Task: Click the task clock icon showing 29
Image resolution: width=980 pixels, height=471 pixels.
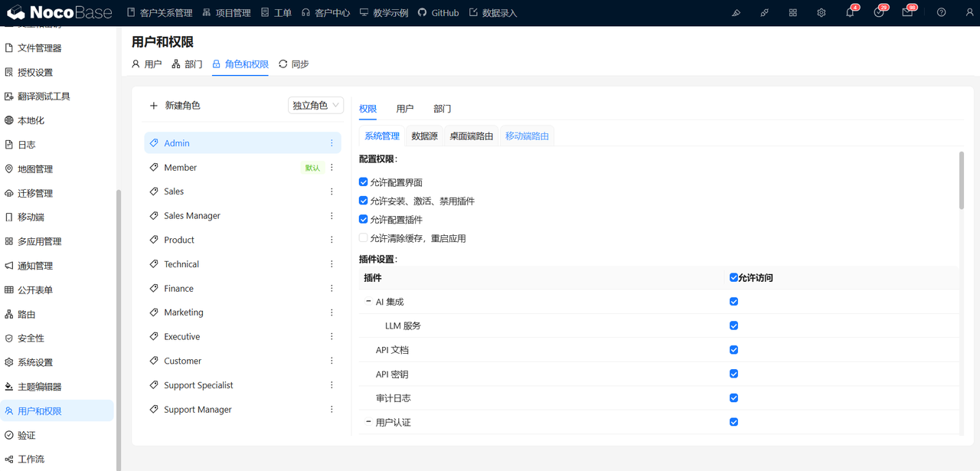Action: click(878, 12)
